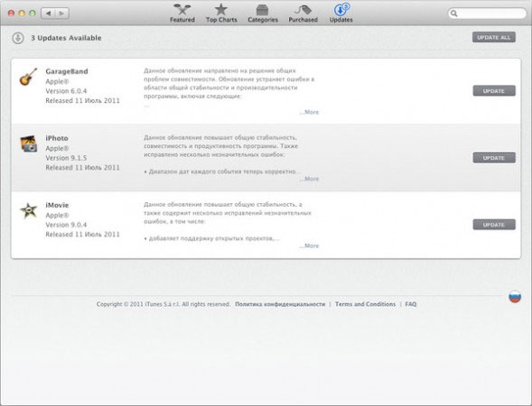Screen dimensions: 532x406
Task: Expand GarageBand description with More link
Action: coord(309,112)
